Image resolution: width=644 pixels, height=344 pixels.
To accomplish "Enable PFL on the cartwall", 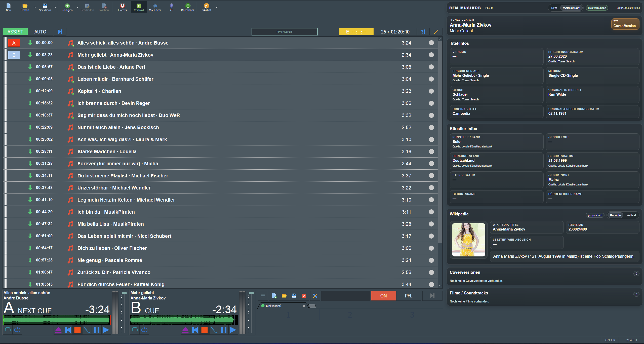I will (x=409, y=296).
